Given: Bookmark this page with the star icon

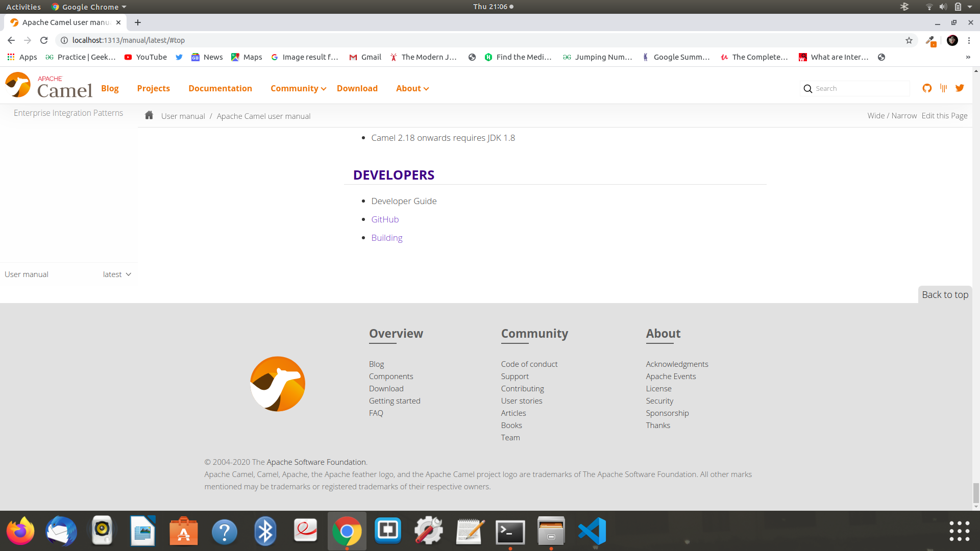Looking at the screenshot, I should point(909,40).
